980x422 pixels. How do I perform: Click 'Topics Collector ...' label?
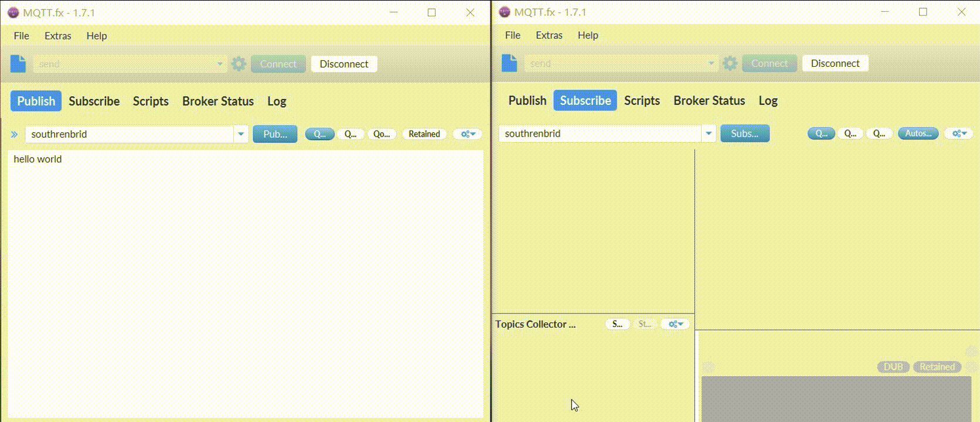tap(536, 324)
